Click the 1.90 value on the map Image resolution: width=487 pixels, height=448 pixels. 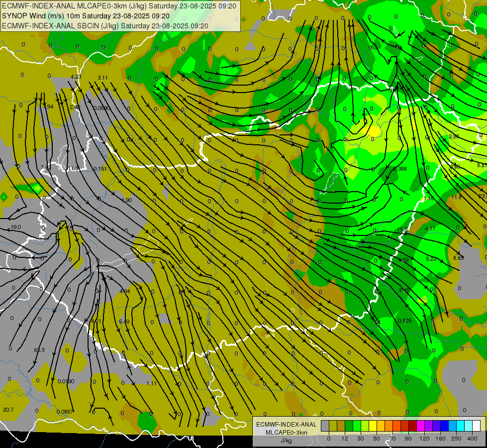(127, 200)
